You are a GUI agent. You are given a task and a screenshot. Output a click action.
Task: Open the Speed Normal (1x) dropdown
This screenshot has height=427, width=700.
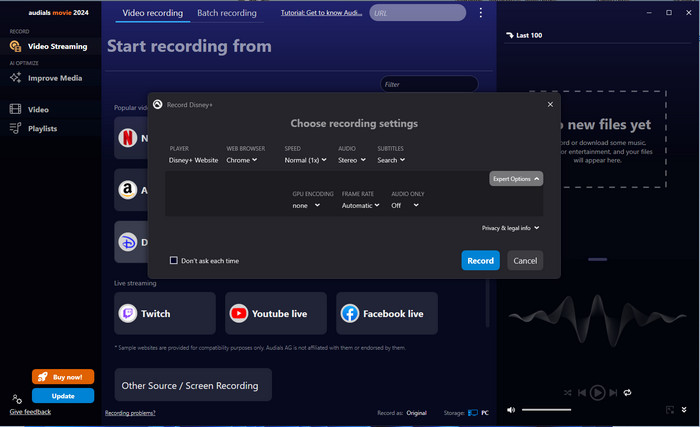[306, 160]
